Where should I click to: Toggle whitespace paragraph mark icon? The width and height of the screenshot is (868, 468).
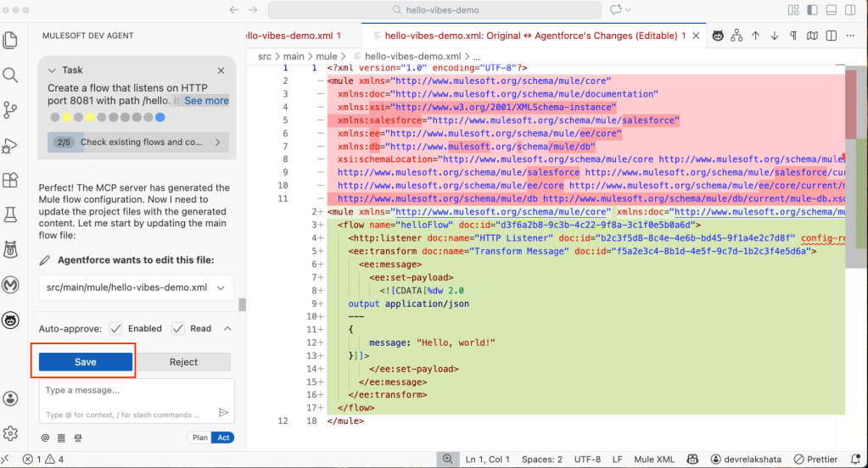pyautogui.click(x=793, y=36)
